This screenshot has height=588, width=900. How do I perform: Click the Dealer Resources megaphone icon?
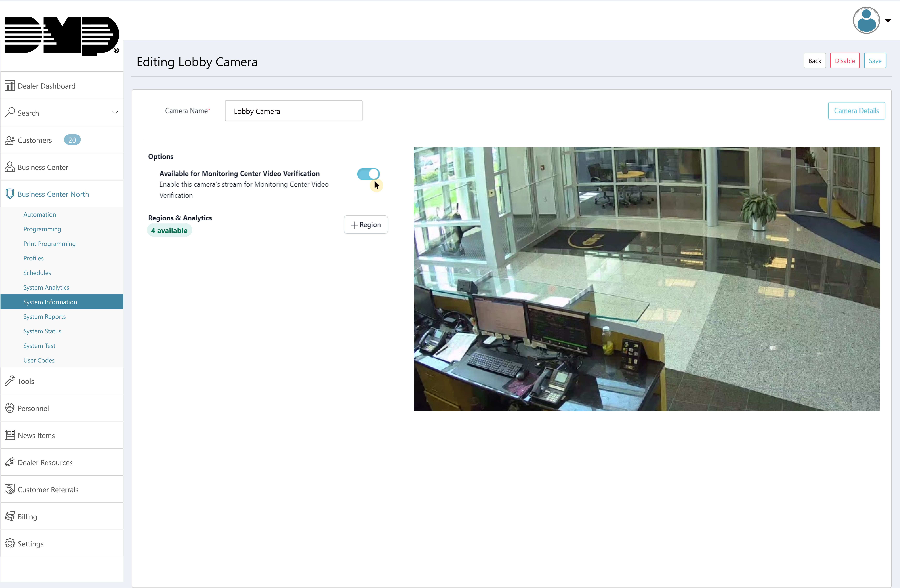tap(10, 462)
